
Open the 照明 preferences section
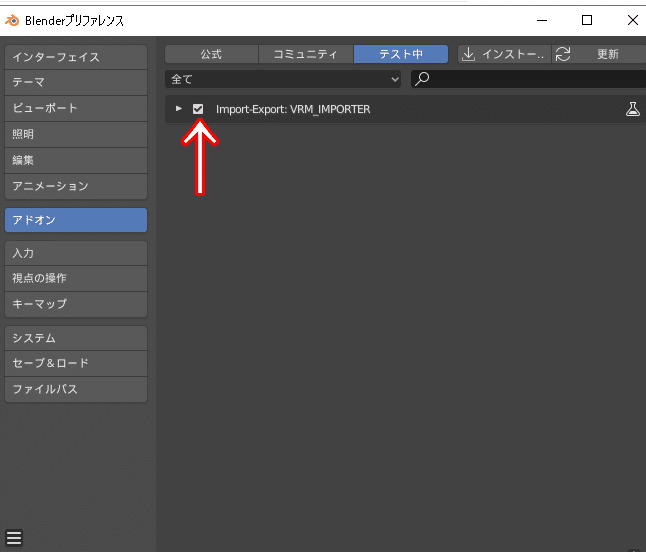click(76, 134)
